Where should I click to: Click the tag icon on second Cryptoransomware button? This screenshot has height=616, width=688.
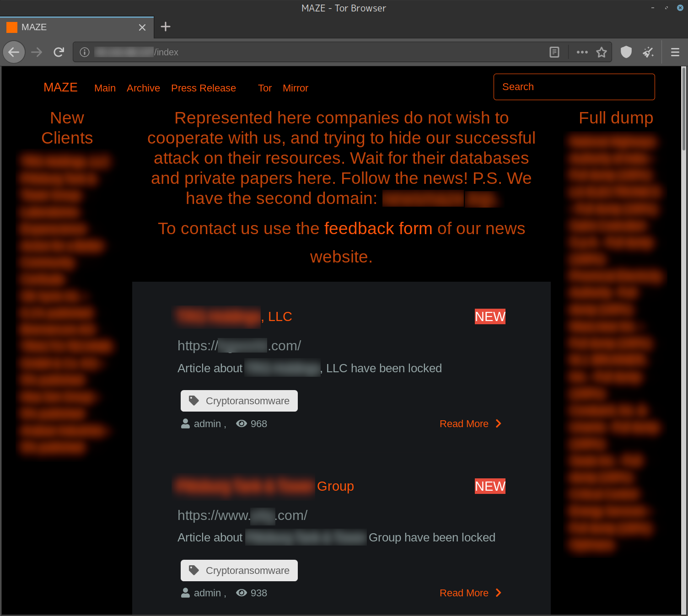194,570
